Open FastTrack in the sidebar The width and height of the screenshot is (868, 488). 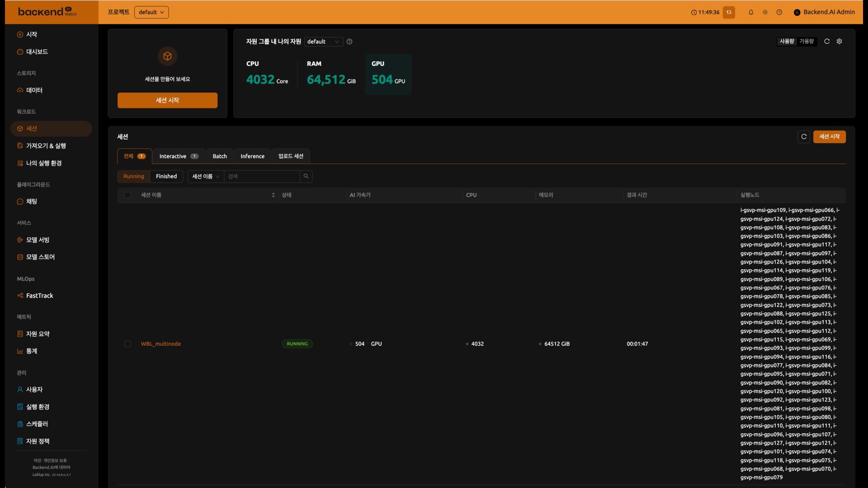[x=39, y=296]
